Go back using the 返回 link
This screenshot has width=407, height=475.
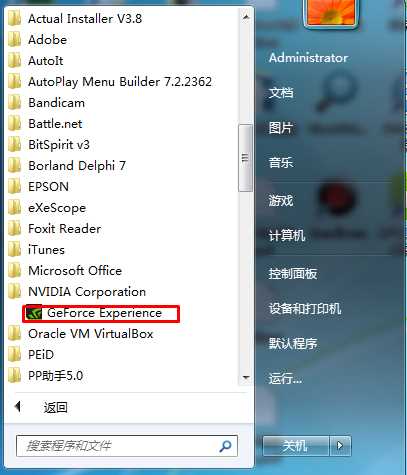click(56, 407)
